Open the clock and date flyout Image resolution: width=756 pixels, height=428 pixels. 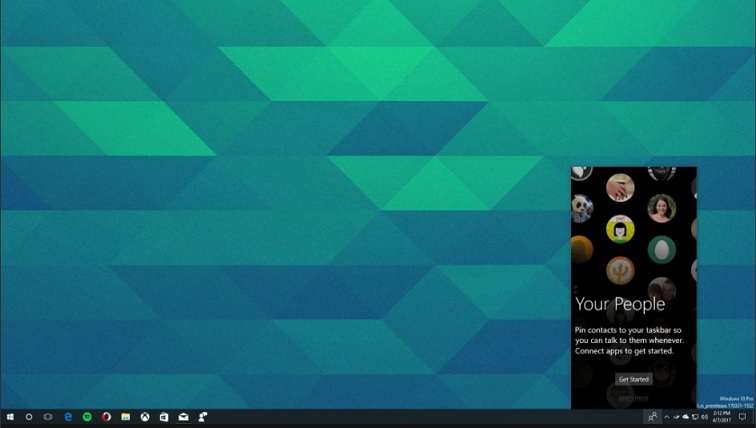click(722, 416)
